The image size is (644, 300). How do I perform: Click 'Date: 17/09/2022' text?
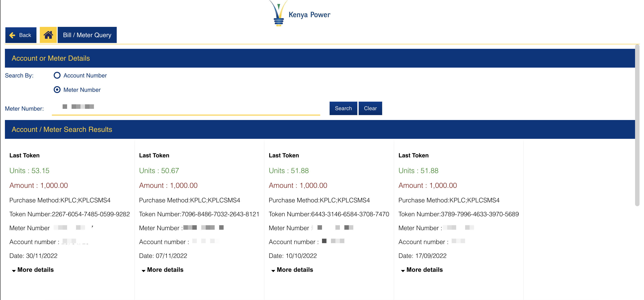(422, 256)
